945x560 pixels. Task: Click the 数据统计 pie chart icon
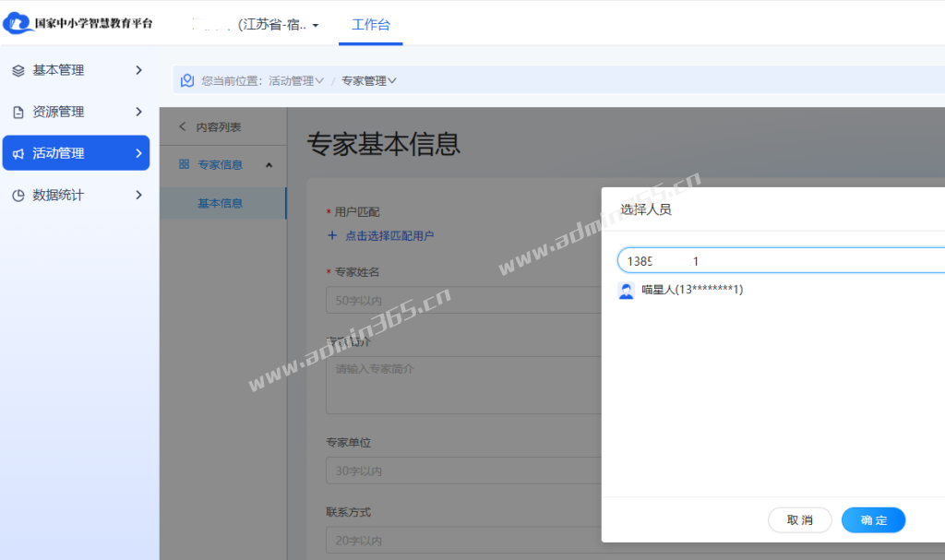[x=18, y=196]
